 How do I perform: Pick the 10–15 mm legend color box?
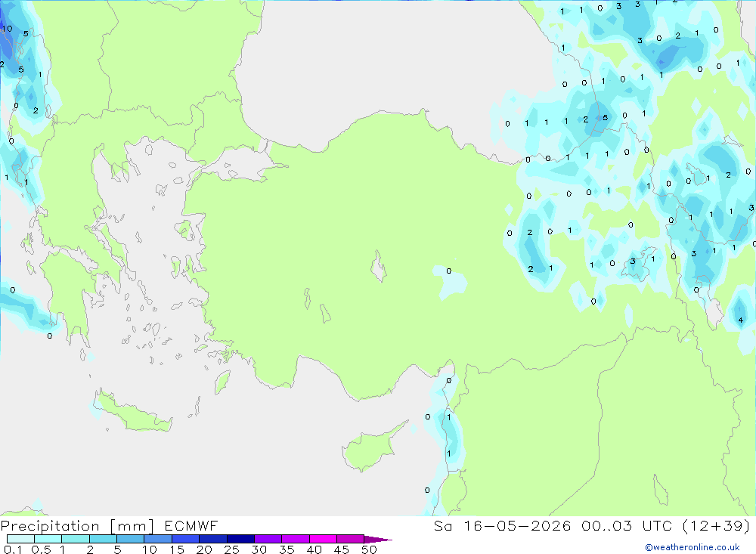(x=158, y=539)
